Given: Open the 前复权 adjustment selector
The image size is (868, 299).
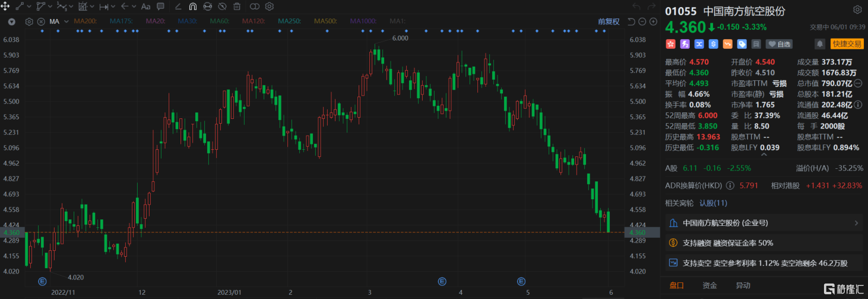Looking at the screenshot, I should click(x=609, y=21).
